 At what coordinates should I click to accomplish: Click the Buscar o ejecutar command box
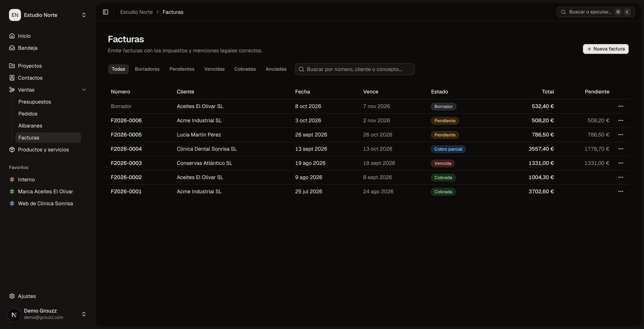[596, 12]
